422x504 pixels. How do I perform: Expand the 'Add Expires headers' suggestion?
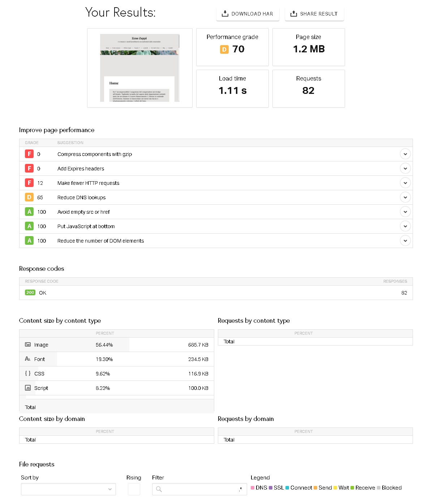tap(405, 169)
